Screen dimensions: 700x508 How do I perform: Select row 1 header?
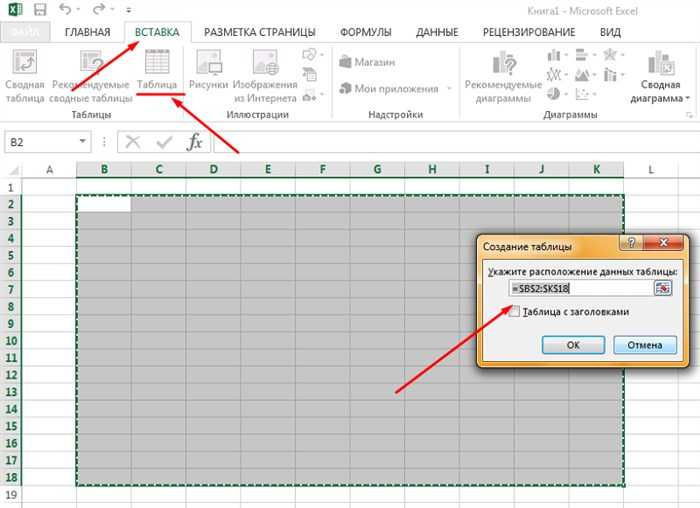point(11,187)
